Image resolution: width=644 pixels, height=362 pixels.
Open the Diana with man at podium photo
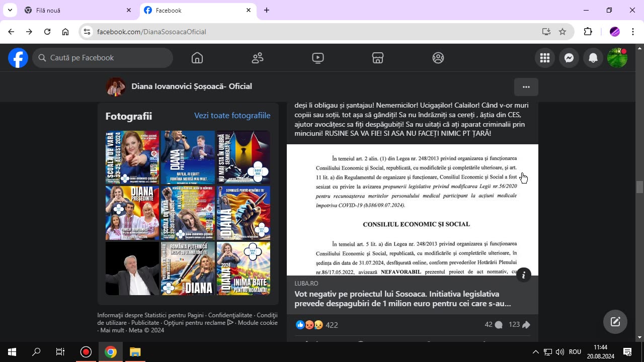[188, 157]
